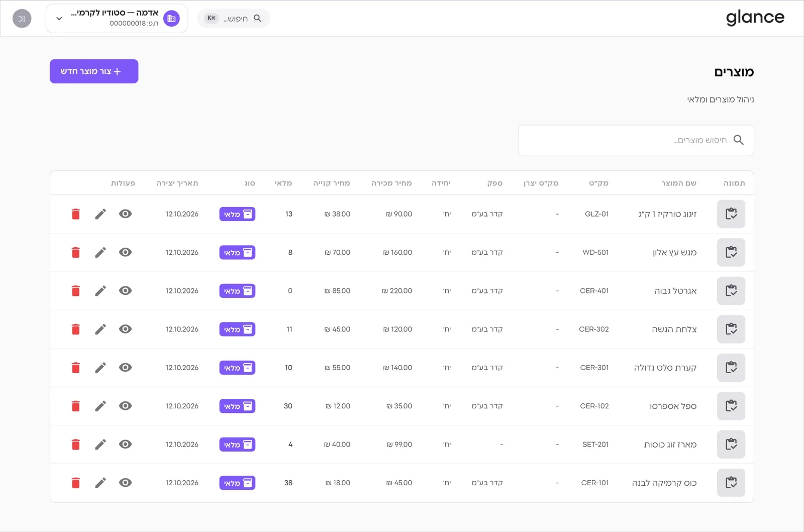Image resolution: width=804 pixels, height=532 pixels.
Task: Click pencil icon for CER-101 row
Action: (100, 483)
